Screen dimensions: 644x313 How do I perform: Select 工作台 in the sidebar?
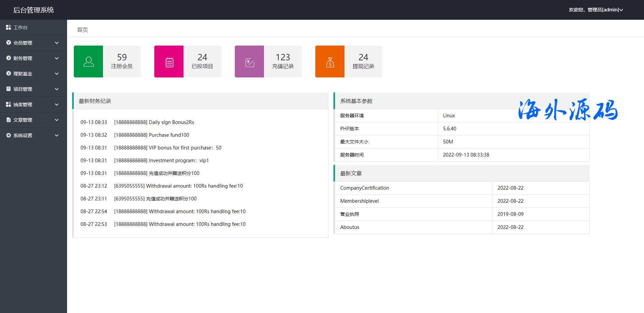coord(20,27)
